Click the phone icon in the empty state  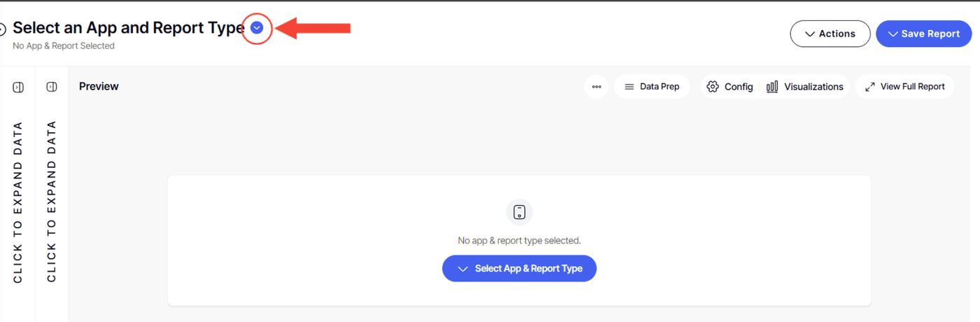[519, 212]
